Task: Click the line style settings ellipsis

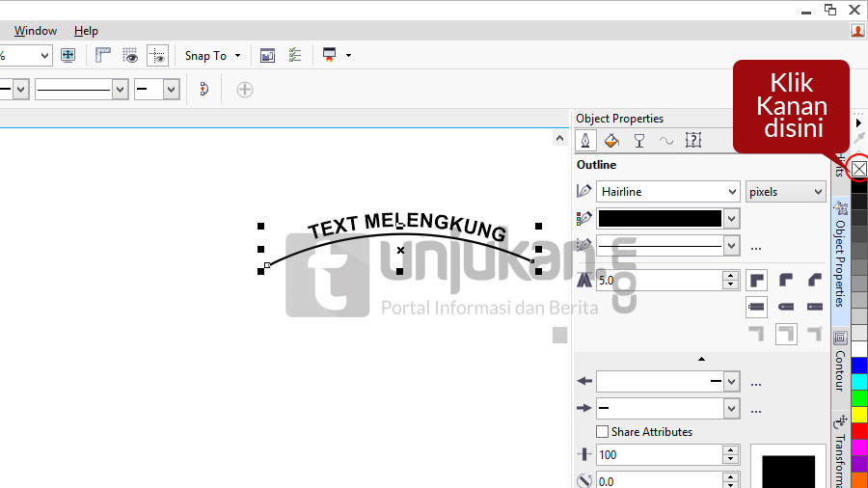Action: (x=755, y=249)
